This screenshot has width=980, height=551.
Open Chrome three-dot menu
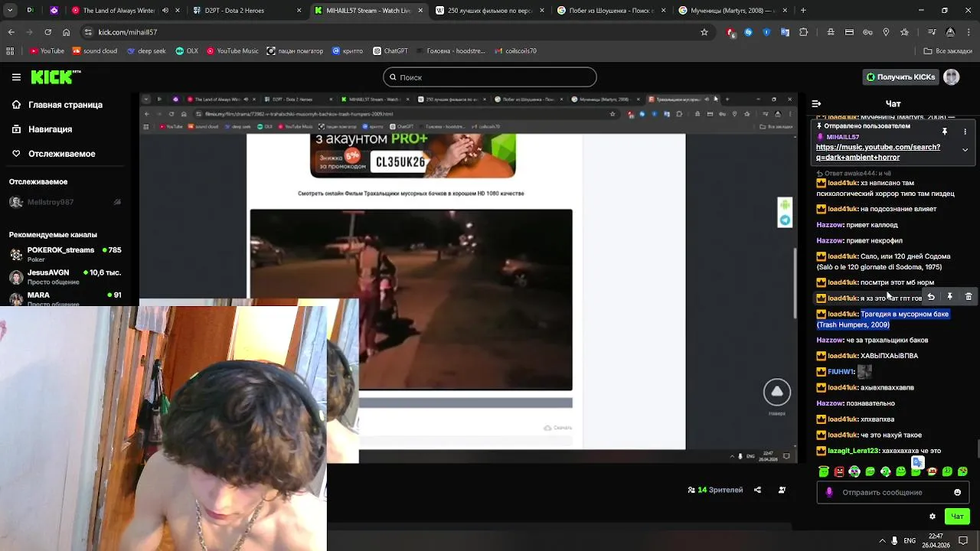point(969,32)
